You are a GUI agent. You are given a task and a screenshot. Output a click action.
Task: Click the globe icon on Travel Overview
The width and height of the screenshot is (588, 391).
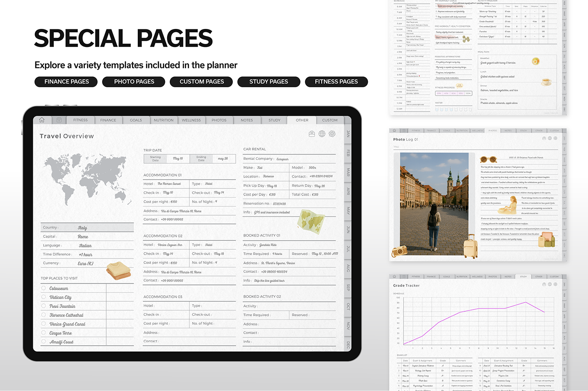coord(322,134)
